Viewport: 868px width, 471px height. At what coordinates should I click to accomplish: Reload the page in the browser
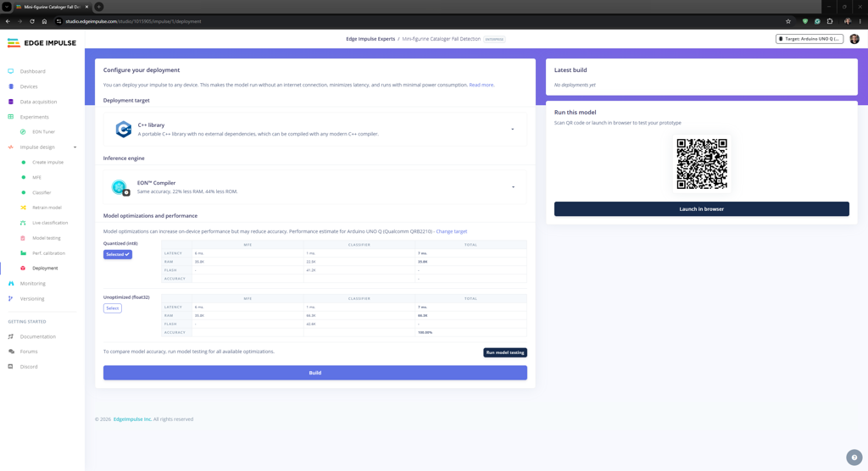pyautogui.click(x=32, y=21)
